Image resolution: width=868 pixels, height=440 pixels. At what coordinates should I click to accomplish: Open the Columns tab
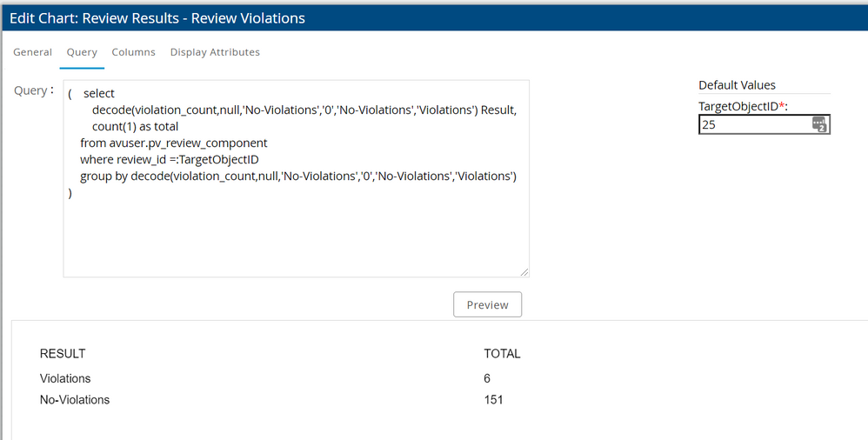click(x=133, y=52)
